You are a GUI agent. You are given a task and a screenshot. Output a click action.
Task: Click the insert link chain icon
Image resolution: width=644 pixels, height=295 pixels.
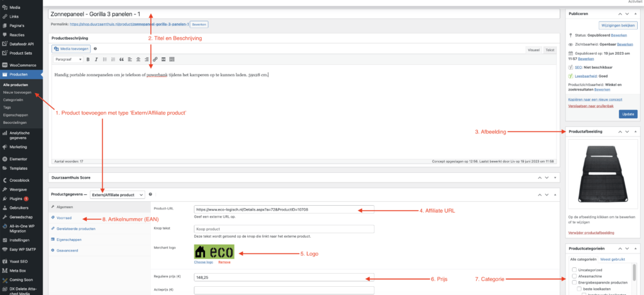pos(155,60)
